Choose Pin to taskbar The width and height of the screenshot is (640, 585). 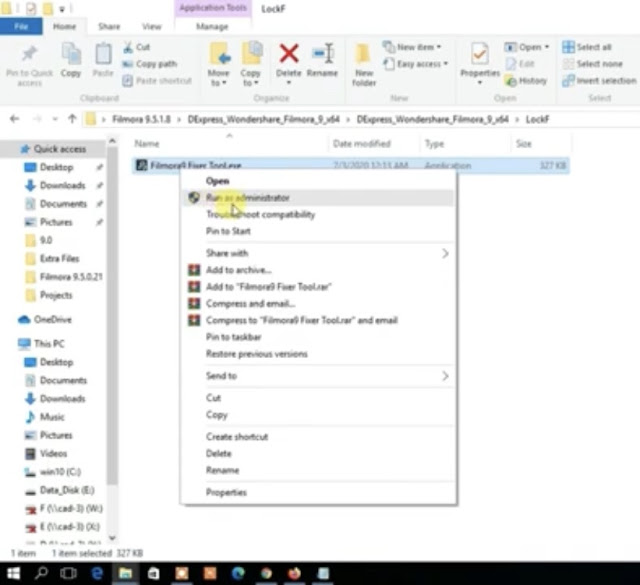pyautogui.click(x=319, y=337)
